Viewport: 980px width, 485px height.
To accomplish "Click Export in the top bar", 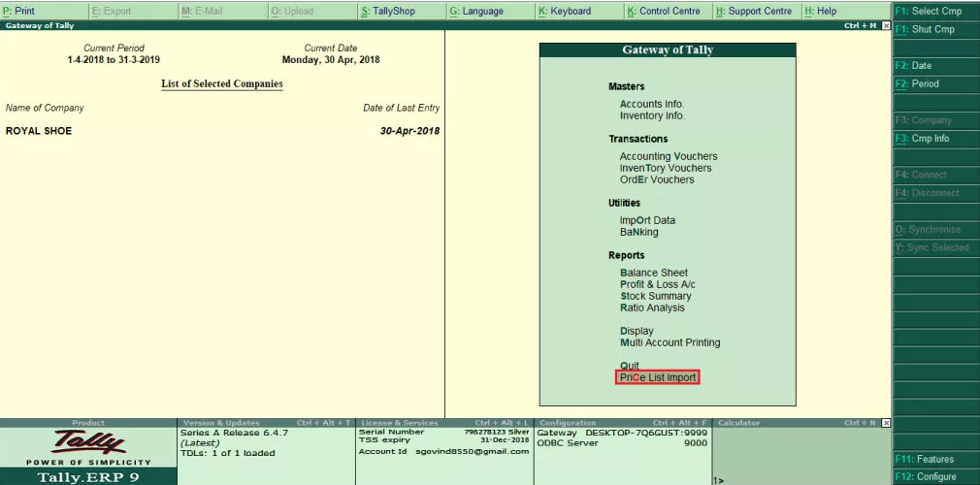I will coord(134,12).
